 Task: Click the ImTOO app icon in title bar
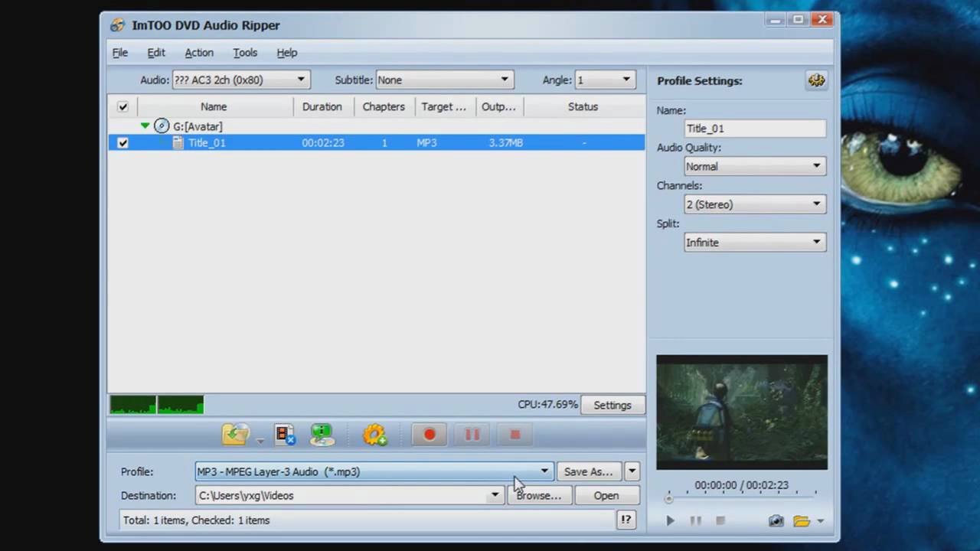click(116, 25)
